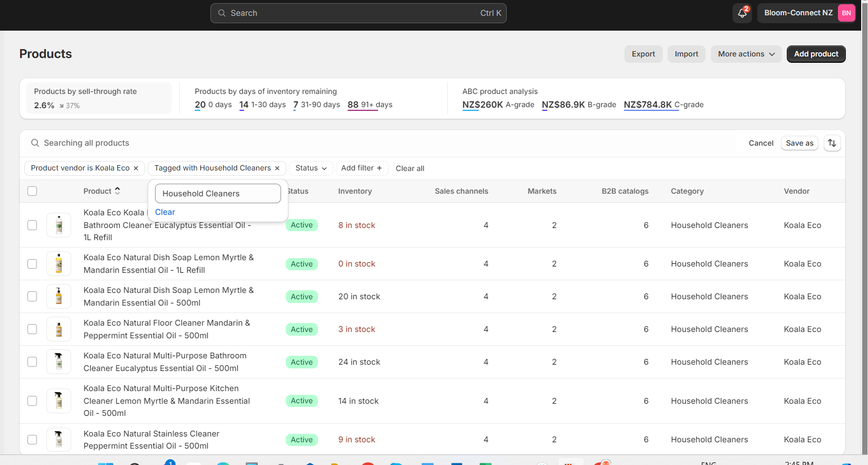Image resolution: width=868 pixels, height=465 pixels.
Task: Click Save as view button
Action: click(x=799, y=143)
